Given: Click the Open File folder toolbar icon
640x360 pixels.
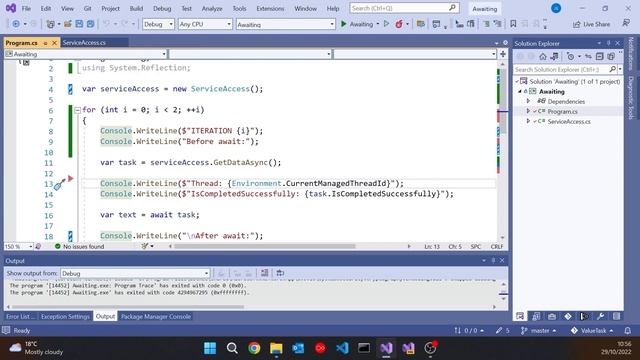Looking at the screenshot, I should pos(68,24).
